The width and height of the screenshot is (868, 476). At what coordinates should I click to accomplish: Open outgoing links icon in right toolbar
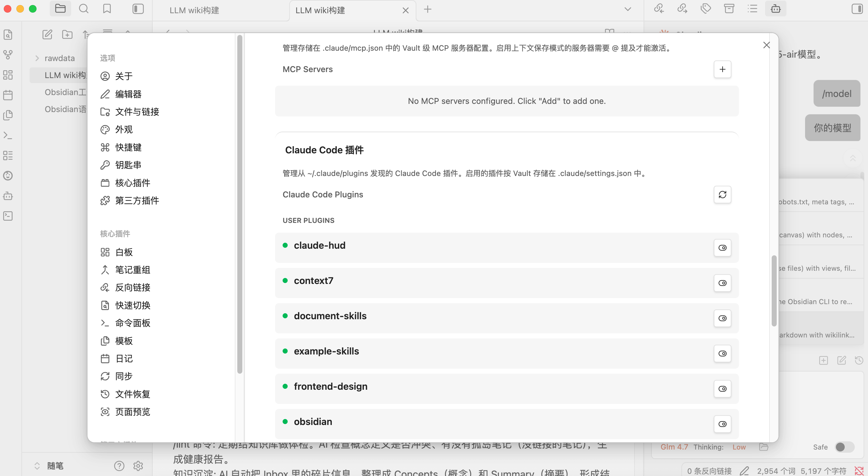(682, 9)
